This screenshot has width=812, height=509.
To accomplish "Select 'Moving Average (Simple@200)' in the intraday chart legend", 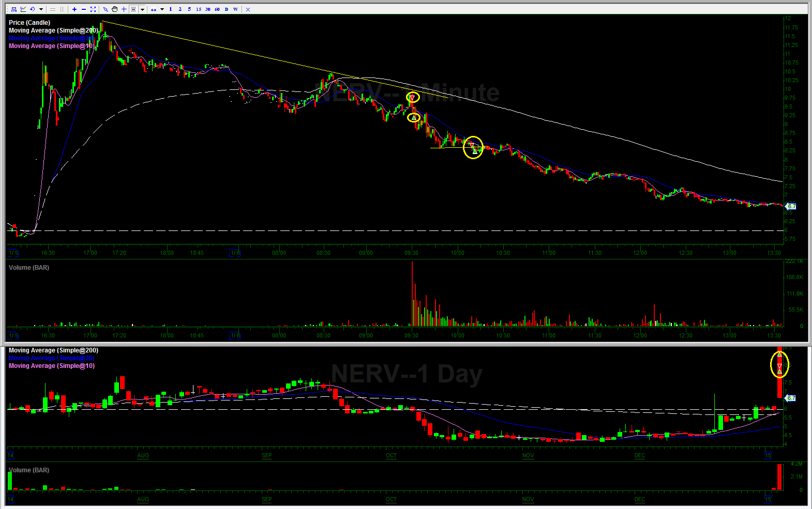I will (x=53, y=30).
